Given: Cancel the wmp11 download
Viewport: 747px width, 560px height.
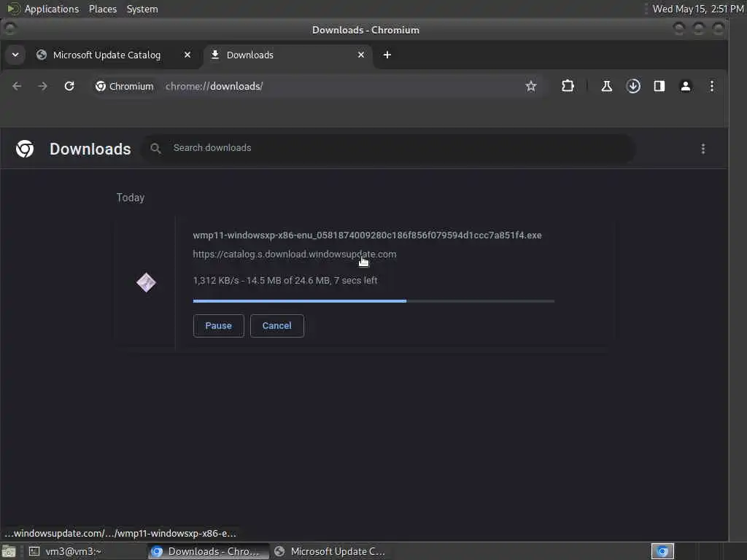Looking at the screenshot, I should [276, 326].
